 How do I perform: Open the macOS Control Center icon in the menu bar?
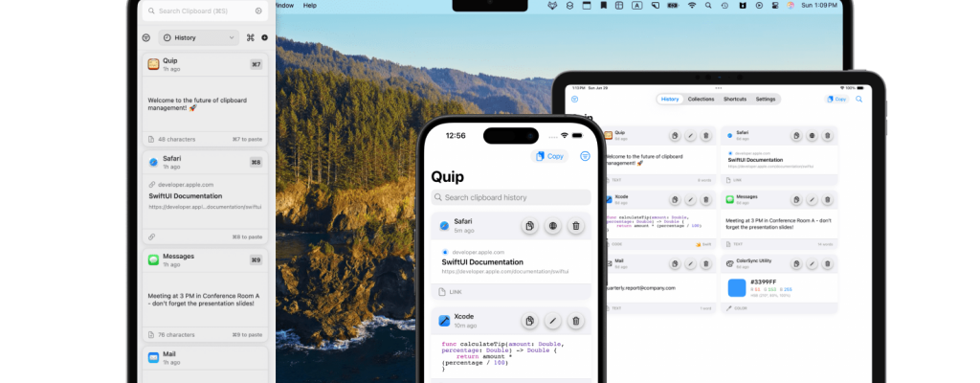click(773, 6)
